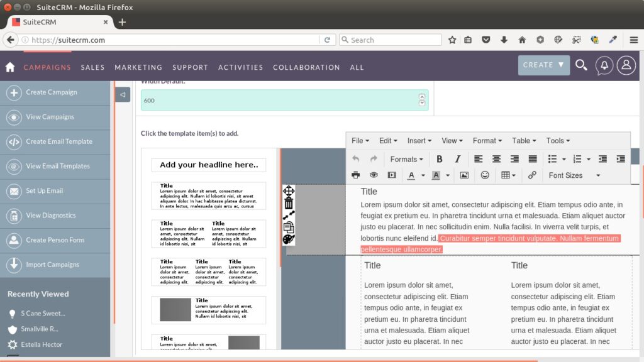The width and height of the screenshot is (644, 362).
Task: Click the trash icon to delete block
Action: pos(289,203)
